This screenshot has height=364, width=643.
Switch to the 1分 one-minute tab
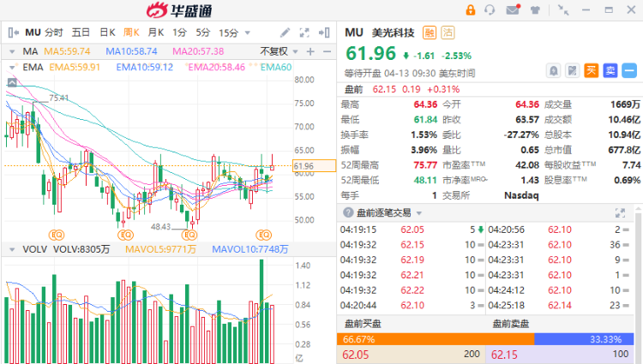179,33
